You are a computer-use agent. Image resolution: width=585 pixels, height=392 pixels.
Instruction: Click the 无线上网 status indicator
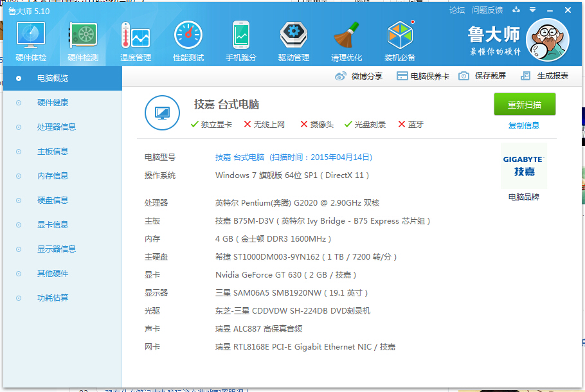(264, 124)
